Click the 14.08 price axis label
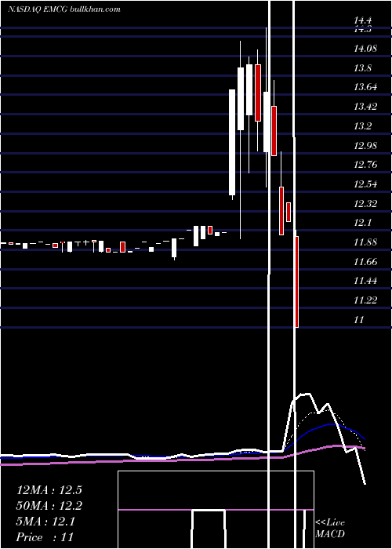392x549 pixels. tap(365, 49)
